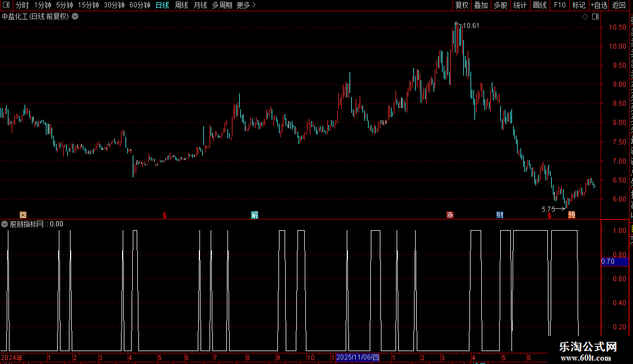The image size is (633, 364).
Task: Expand the 更多 period options
Action: (x=246, y=5)
